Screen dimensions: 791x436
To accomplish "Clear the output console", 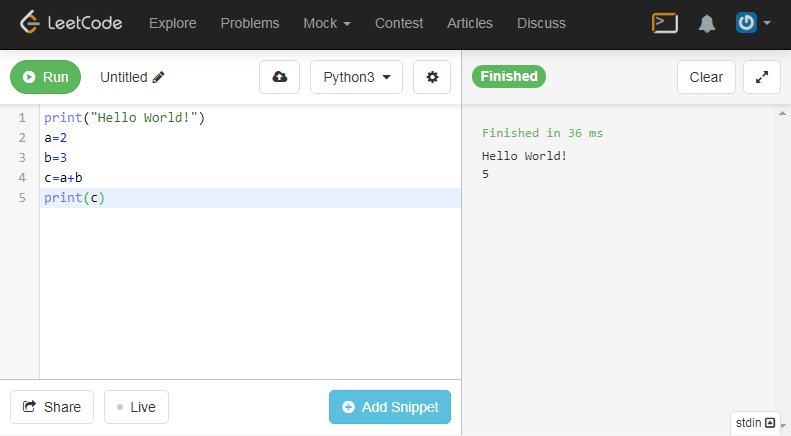I will tap(706, 77).
